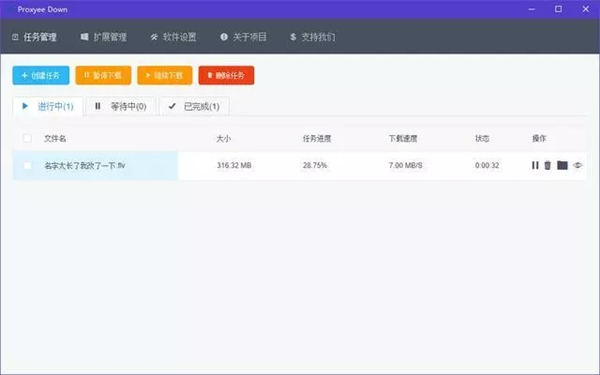Viewport: 600px width, 375px height.
Task: Open the download folder via the folder icon
Action: coord(562,165)
